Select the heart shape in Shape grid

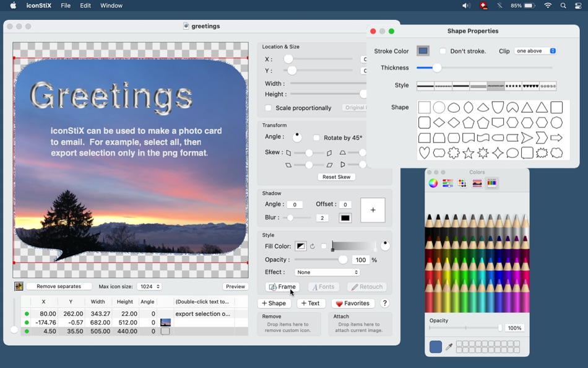pyautogui.click(x=424, y=153)
